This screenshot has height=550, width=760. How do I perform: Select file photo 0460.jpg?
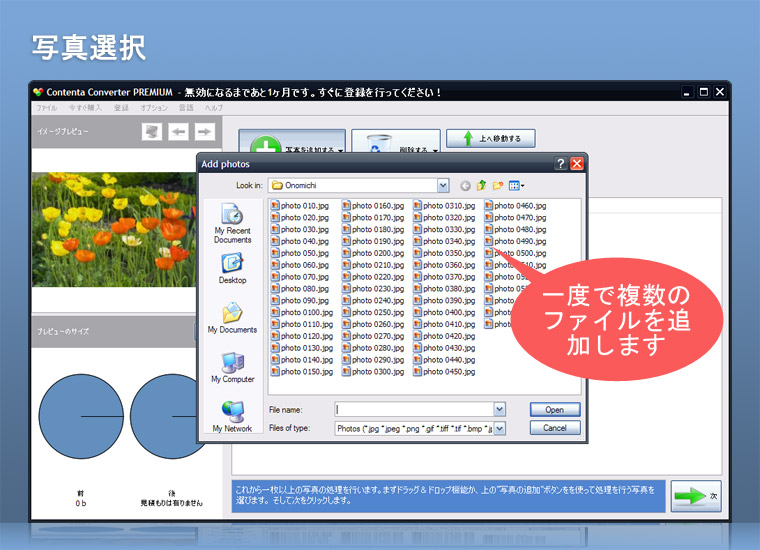tap(516, 205)
